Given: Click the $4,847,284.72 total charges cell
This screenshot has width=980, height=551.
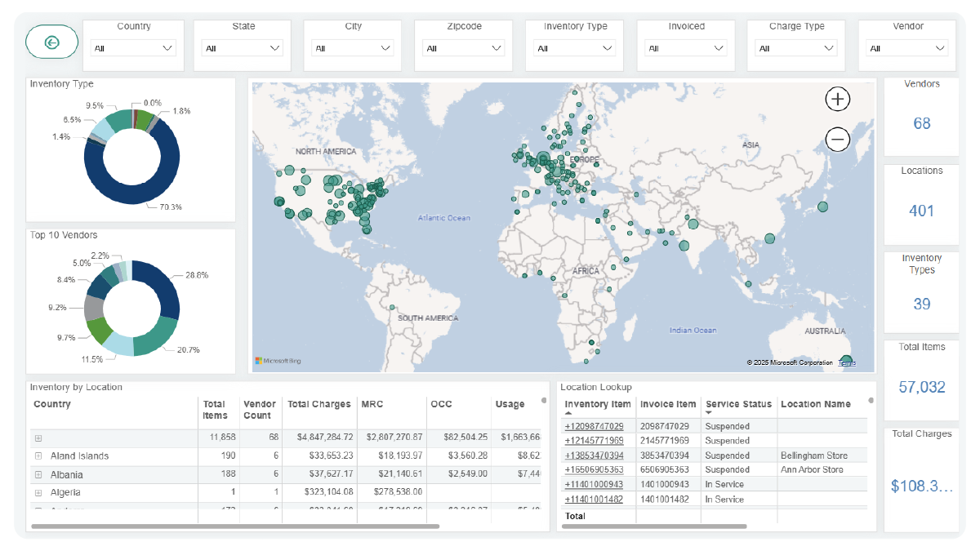Looking at the screenshot, I should [x=325, y=438].
